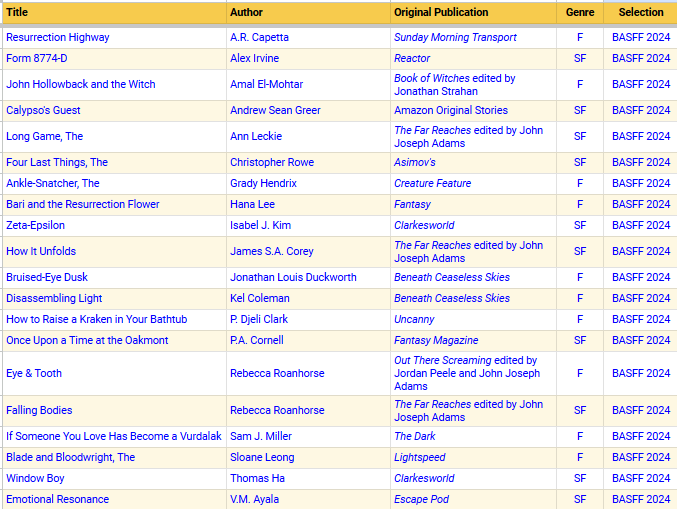The height and width of the screenshot is (509, 677).
Task: Click the Selection column header
Action: (641, 12)
